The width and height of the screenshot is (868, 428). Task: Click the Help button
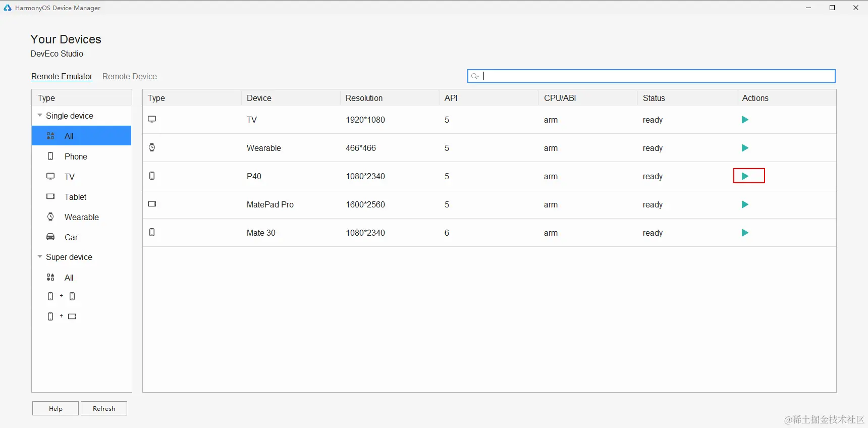56,408
